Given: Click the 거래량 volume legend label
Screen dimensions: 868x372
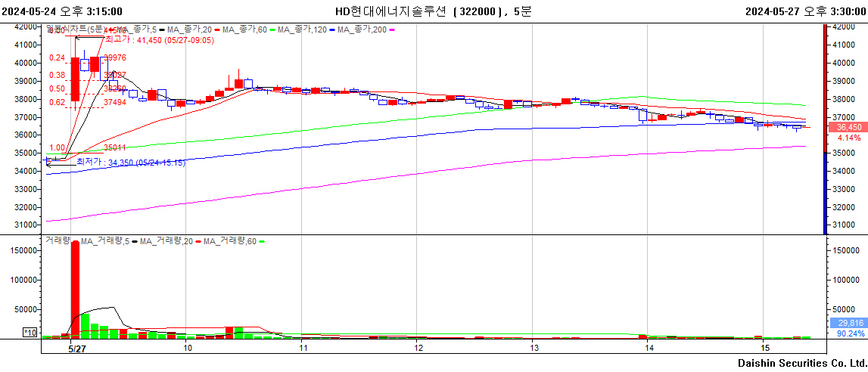Looking at the screenshot, I should [x=56, y=241].
